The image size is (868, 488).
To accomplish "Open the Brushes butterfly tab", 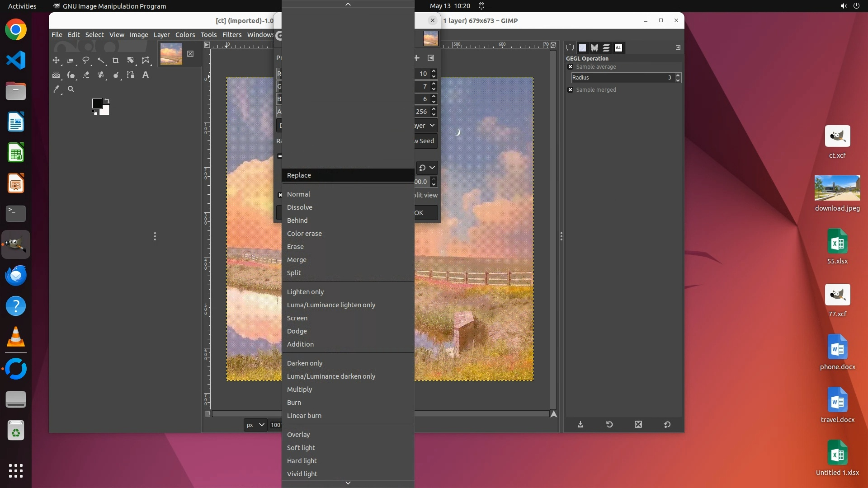I will pos(594,48).
